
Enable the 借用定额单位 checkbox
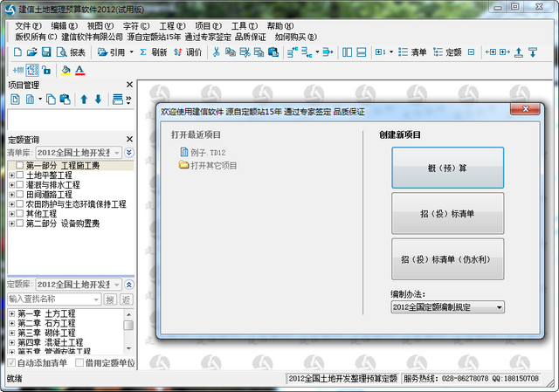tap(79, 363)
